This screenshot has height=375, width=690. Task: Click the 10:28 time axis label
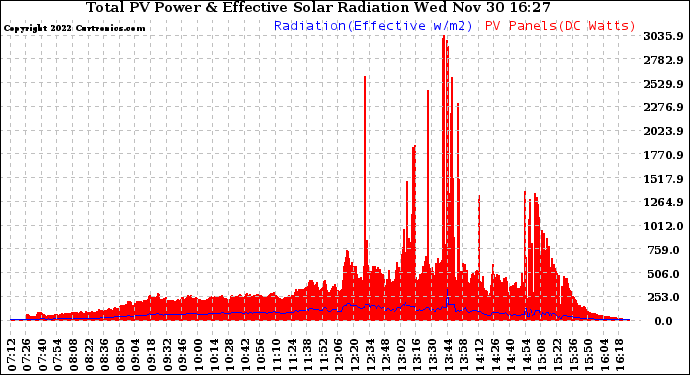point(230,355)
